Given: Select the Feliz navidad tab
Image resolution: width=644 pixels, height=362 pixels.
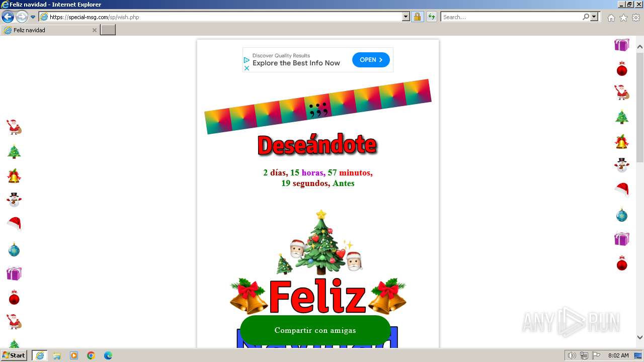Looking at the screenshot, I should coord(50,30).
